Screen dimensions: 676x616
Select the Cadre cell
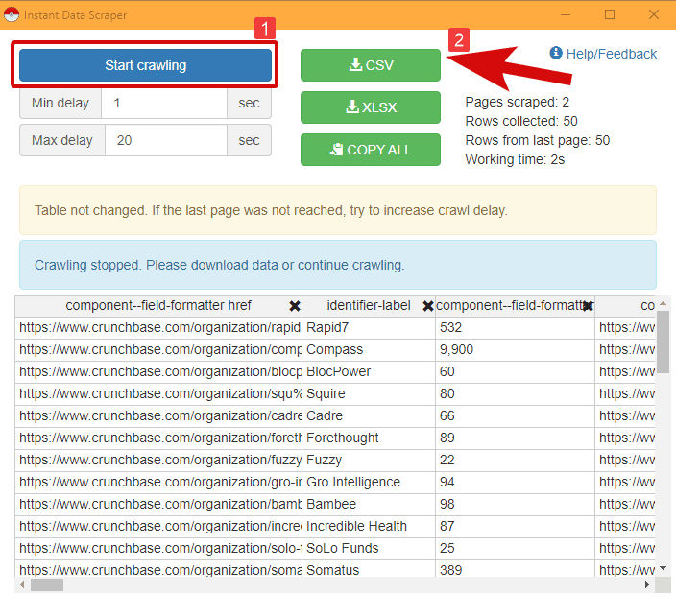click(369, 415)
